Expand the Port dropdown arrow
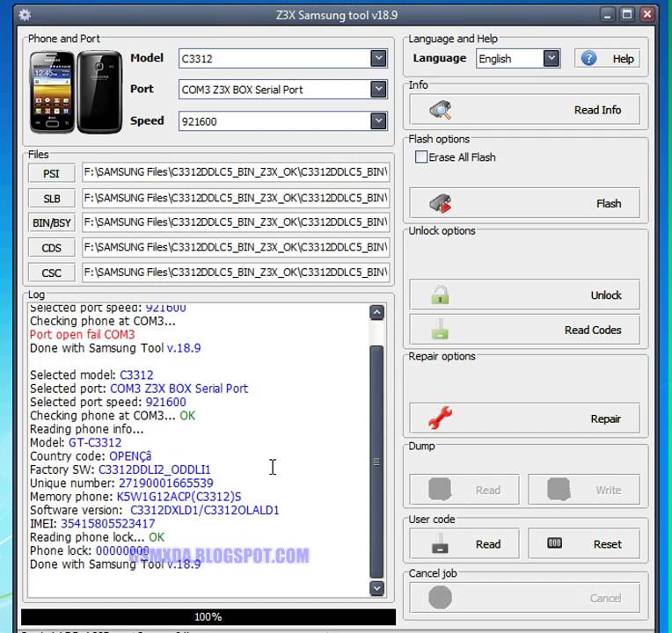The width and height of the screenshot is (672, 633). (x=378, y=89)
